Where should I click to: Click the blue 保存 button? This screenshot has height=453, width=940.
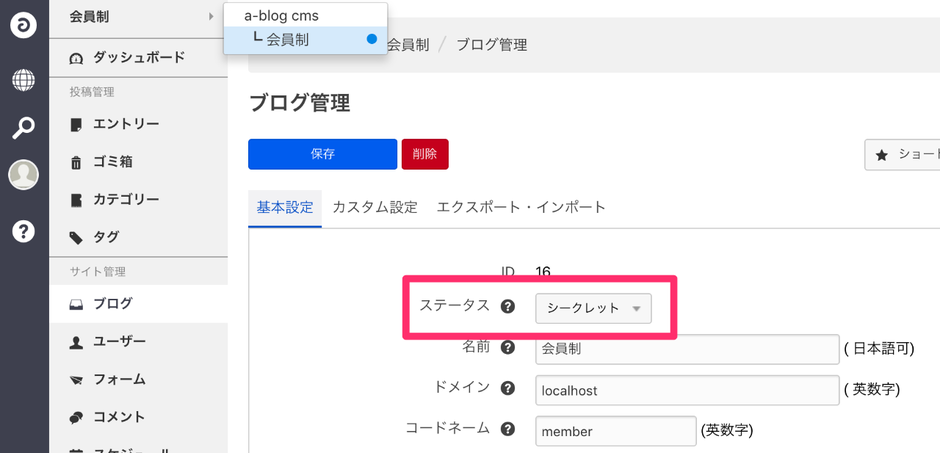(x=322, y=154)
